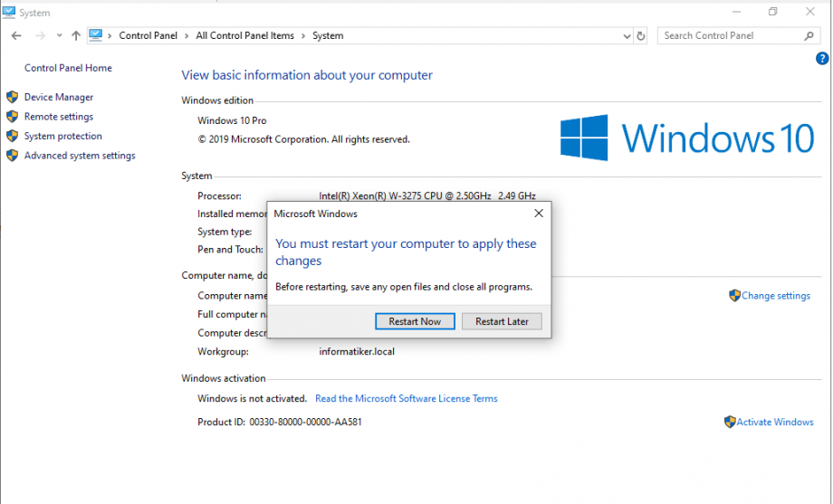Viewport: 833px width, 504px height.
Task: Select Control Panel in the breadcrumb
Action: pos(148,35)
